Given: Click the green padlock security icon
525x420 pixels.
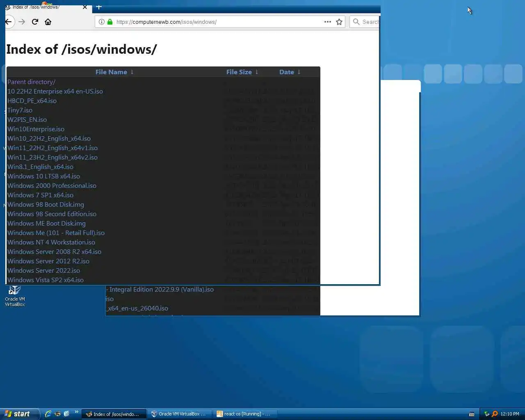Looking at the screenshot, I should 110,22.
